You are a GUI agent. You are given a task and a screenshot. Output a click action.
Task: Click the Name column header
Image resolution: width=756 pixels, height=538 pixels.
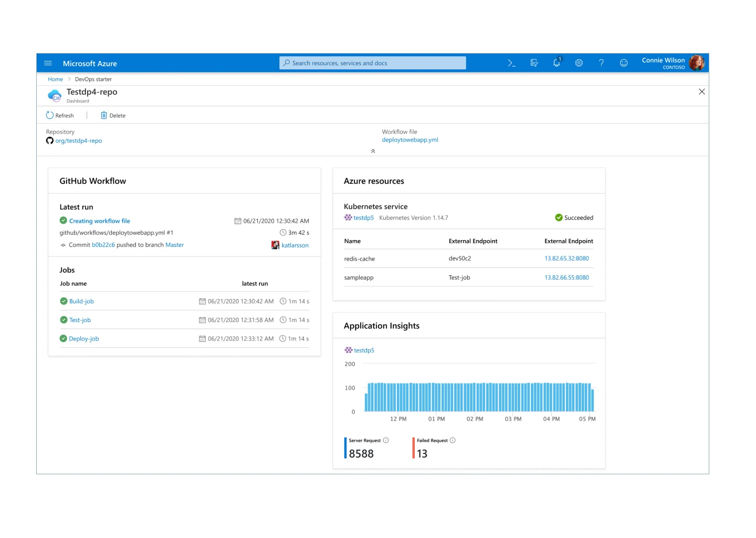(352, 241)
